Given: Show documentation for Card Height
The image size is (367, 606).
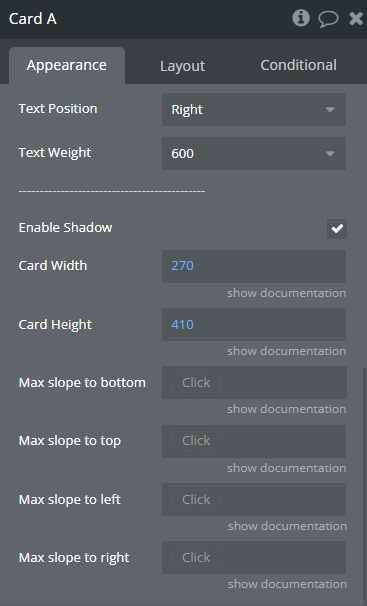Looking at the screenshot, I should (286, 351).
